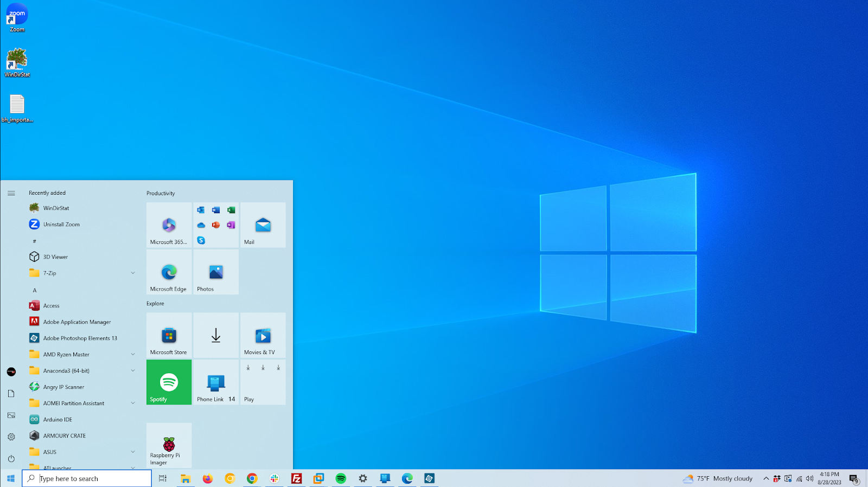This screenshot has width=868, height=487.
Task: Open the Phone Link tile
Action: click(x=216, y=382)
